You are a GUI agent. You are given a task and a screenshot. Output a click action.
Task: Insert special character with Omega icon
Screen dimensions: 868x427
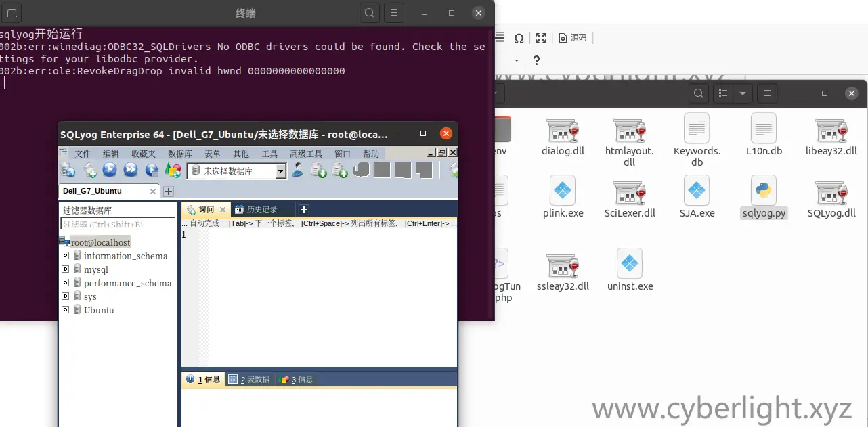519,38
